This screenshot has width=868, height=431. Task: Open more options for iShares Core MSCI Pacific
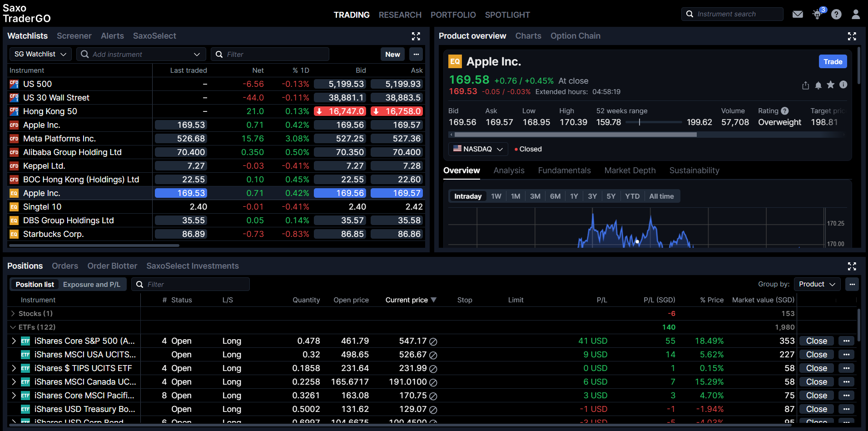(x=846, y=396)
